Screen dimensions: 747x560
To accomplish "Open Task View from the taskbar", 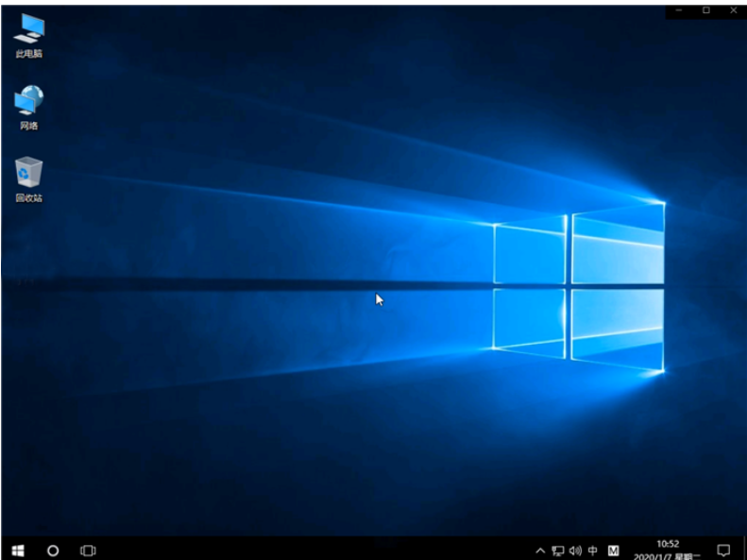I will [88, 549].
